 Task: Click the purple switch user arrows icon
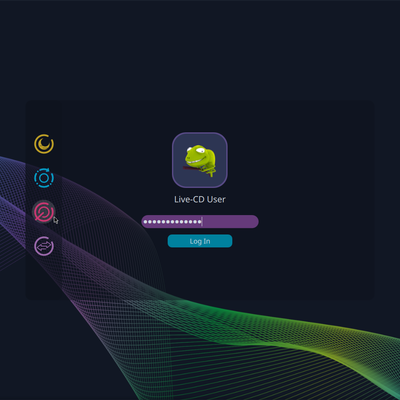coord(44,246)
